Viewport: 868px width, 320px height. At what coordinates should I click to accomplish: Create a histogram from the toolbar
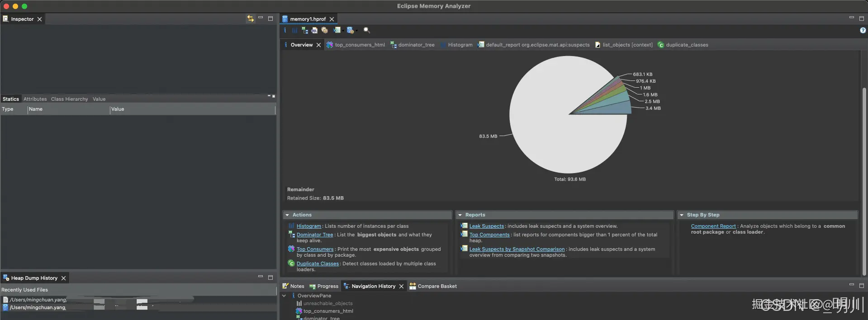(x=294, y=30)
